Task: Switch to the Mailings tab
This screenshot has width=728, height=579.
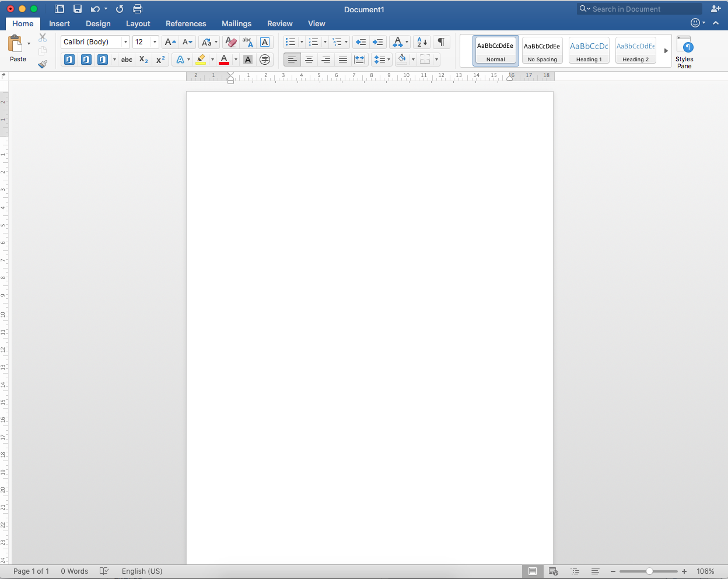Action: coord(237,24)
